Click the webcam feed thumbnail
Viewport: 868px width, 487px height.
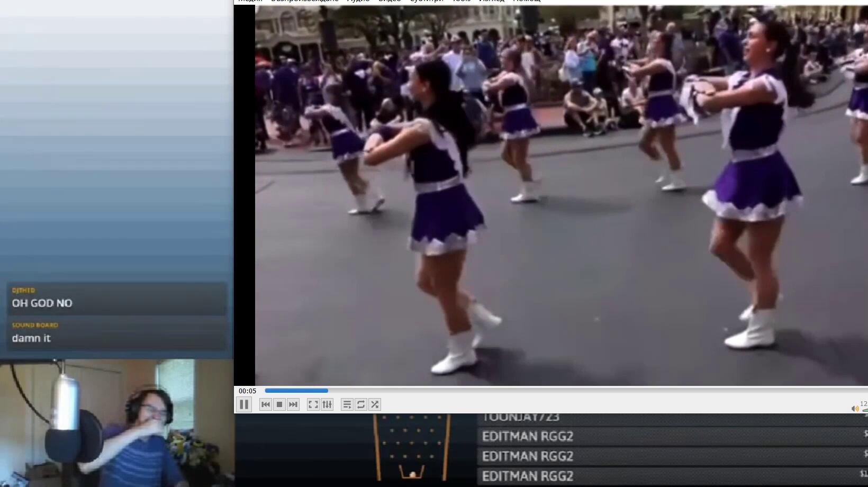116,423
